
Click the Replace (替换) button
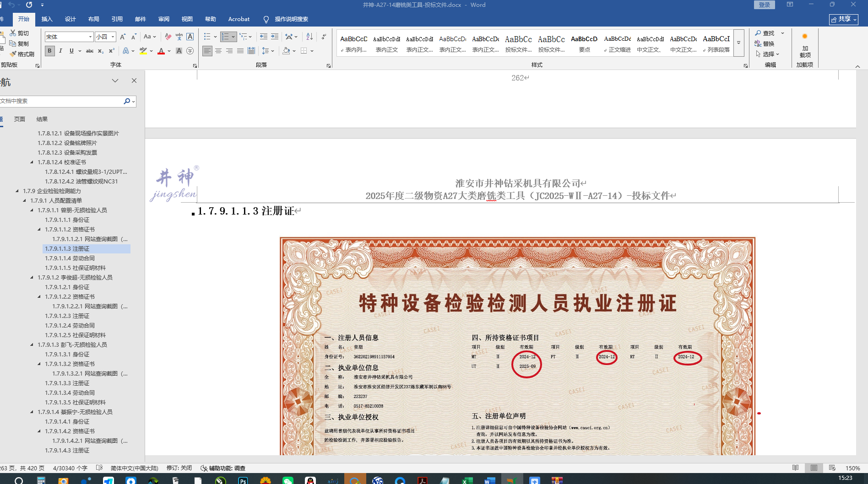pyautogui.click(x=765, y=43)
